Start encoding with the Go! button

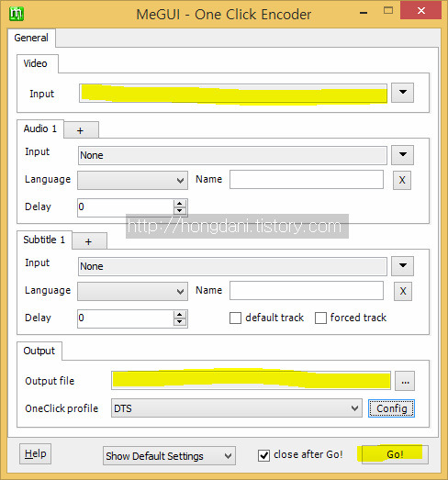[x=395, y=454]
